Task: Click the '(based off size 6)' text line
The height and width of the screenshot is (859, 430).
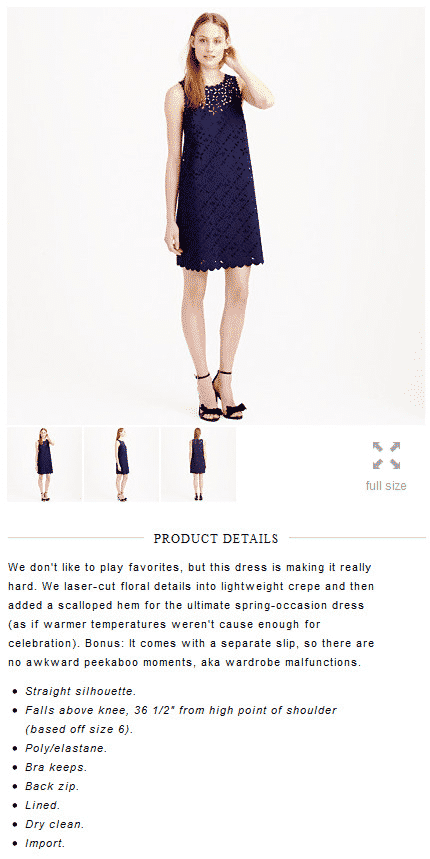Action: tap(79, 730)
